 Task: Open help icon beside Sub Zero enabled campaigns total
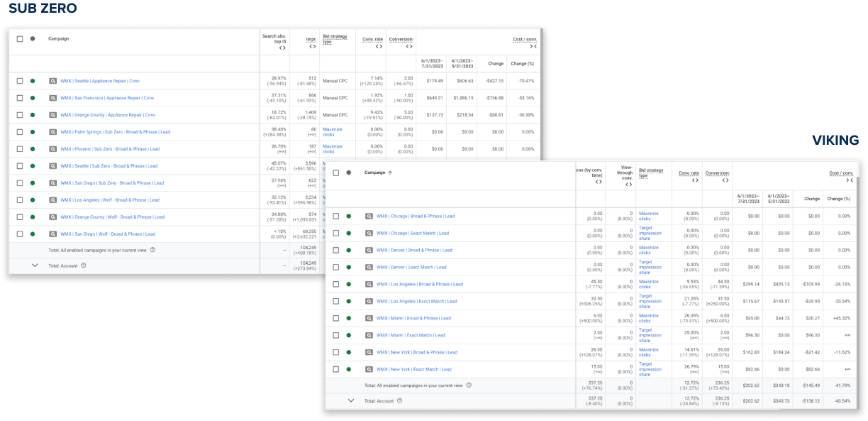click(x=152, y=250)
